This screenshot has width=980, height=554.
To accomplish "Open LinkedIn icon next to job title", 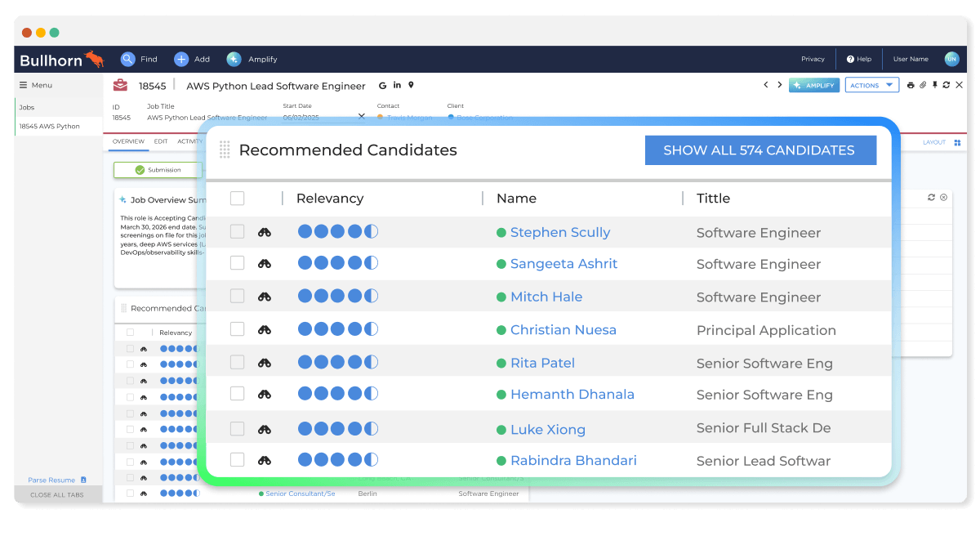I will pos(397,85).
